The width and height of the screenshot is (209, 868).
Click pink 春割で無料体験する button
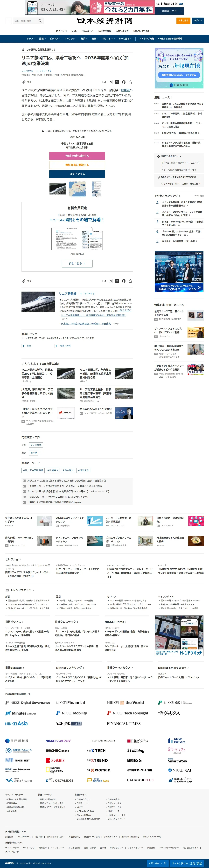point(77,156)
